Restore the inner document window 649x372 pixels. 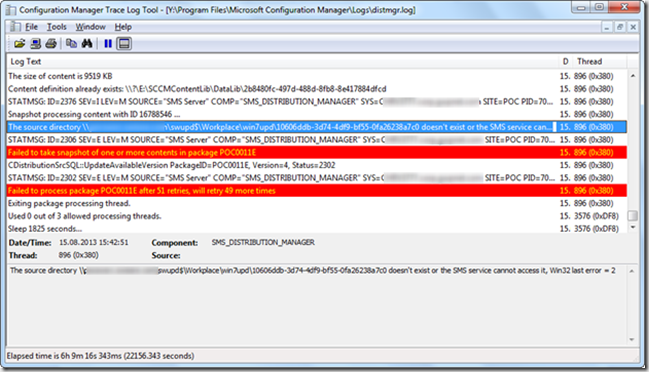click(620, 27)
